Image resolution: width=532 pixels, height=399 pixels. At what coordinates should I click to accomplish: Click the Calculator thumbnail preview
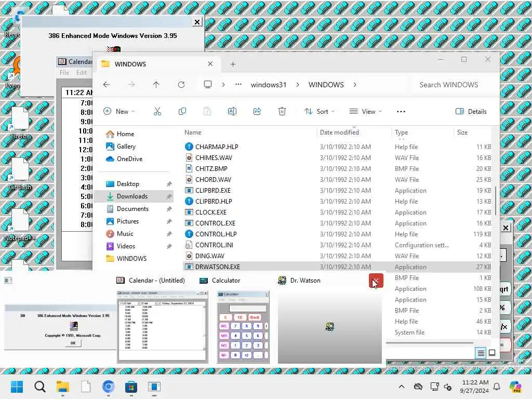[x=243, y=327]
